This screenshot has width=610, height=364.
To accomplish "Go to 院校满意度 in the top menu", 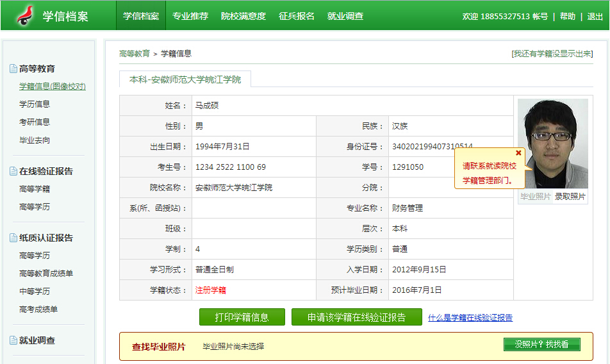I will pos(243,16).
